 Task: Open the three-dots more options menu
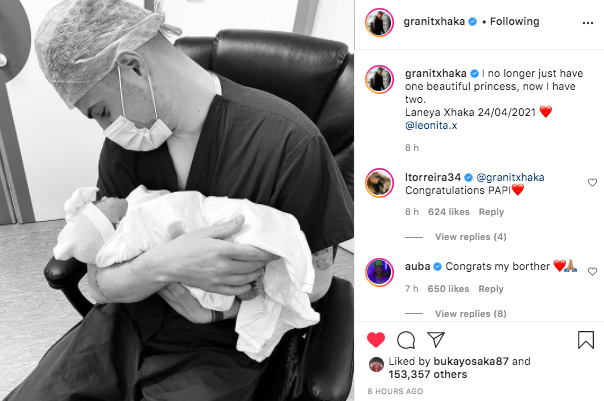click(588, 23)
